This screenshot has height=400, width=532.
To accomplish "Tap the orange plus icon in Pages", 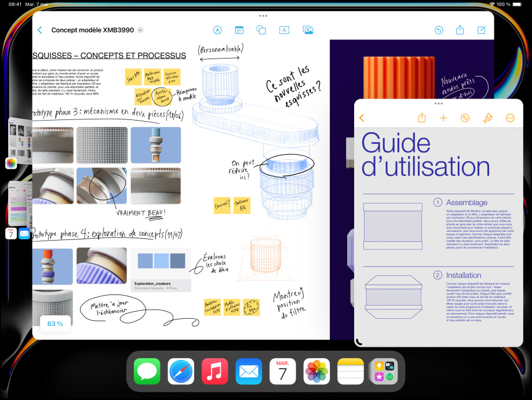I will (x=443, y=118).
